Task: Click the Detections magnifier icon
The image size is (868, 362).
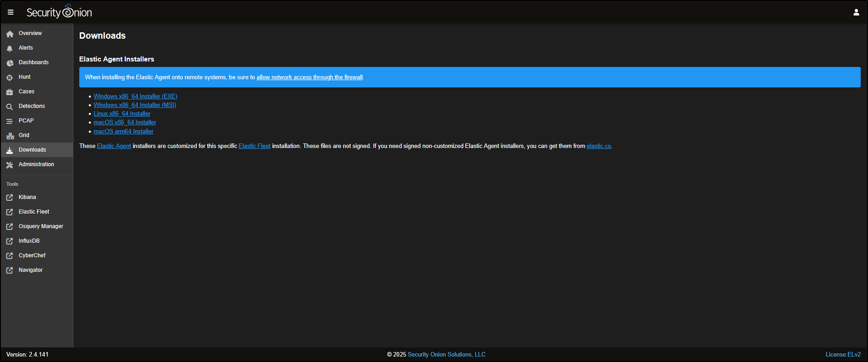Action: pyautogui.click(x=10, y=107)
